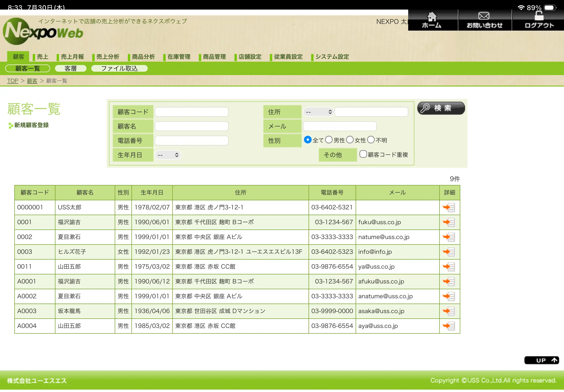The width and height of the screenshot is (564, 392).
Task: Open お問い合わせ contact mail icon
Action: point(484,20)
